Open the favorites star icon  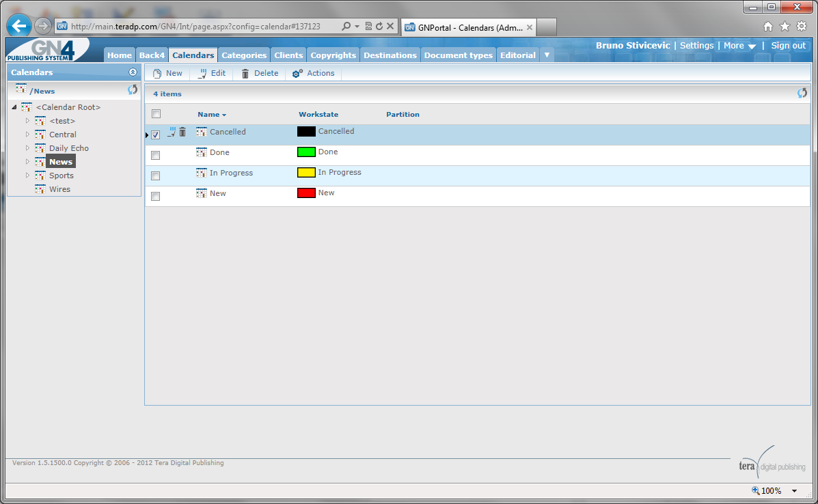click(785, 26)
